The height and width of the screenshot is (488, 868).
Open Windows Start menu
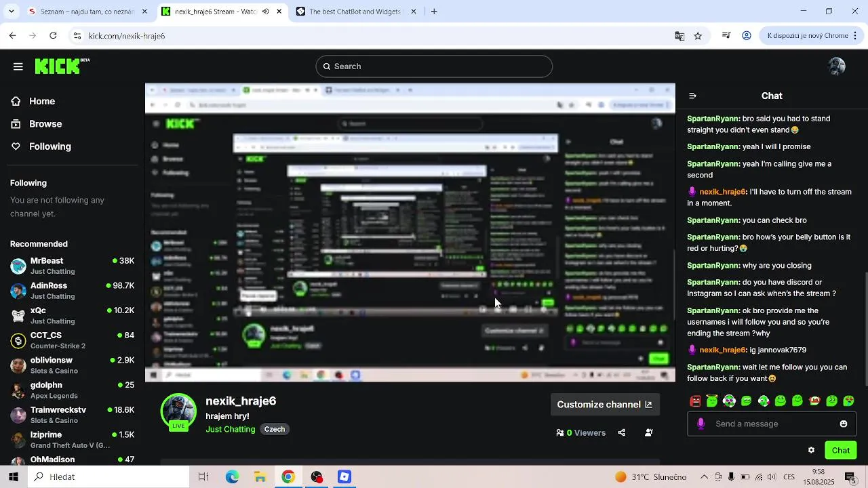pos(14,477)
